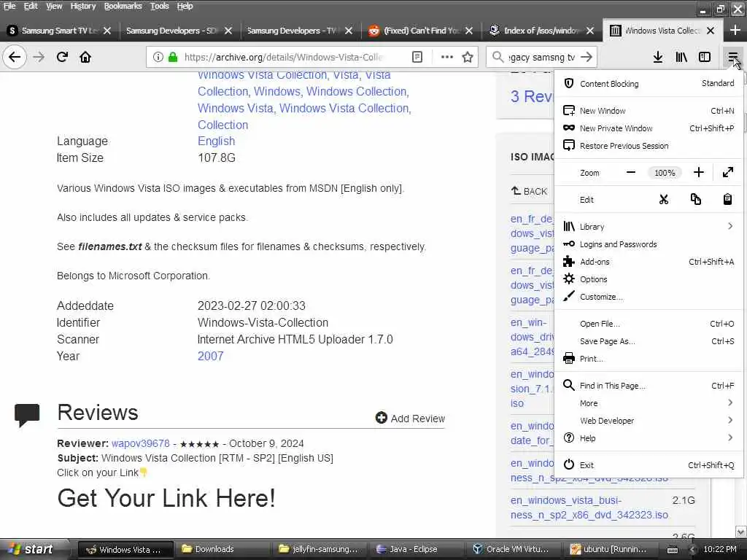Choose Open File... entry
The image size is (747, 560).
[x=649, y=324]
